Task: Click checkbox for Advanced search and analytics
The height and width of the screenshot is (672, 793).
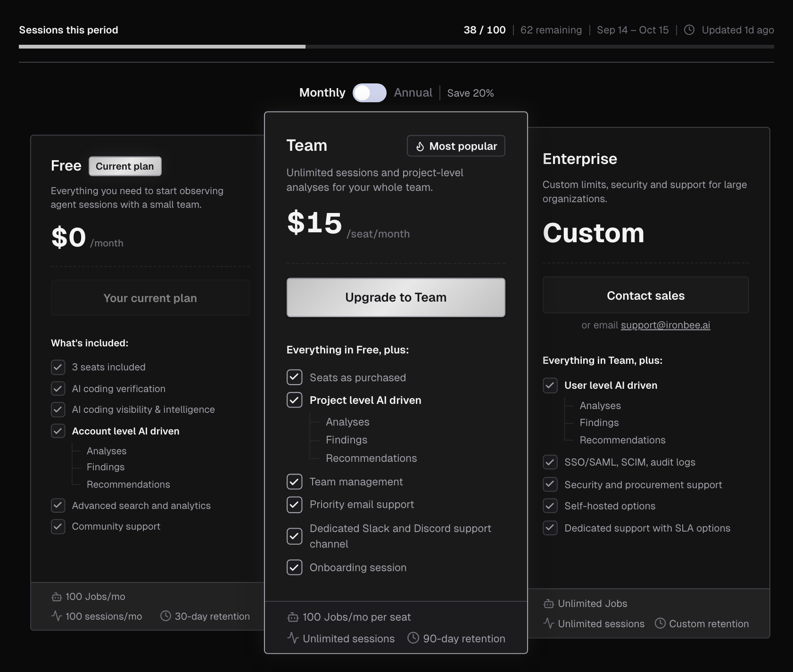Action: pyautogui.click(x=58, y=506)
